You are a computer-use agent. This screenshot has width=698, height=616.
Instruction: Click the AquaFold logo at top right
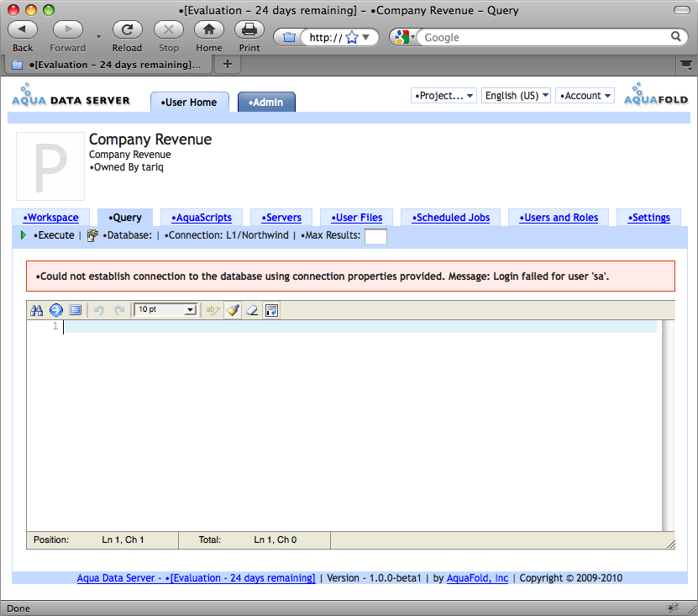click(656, 94)
